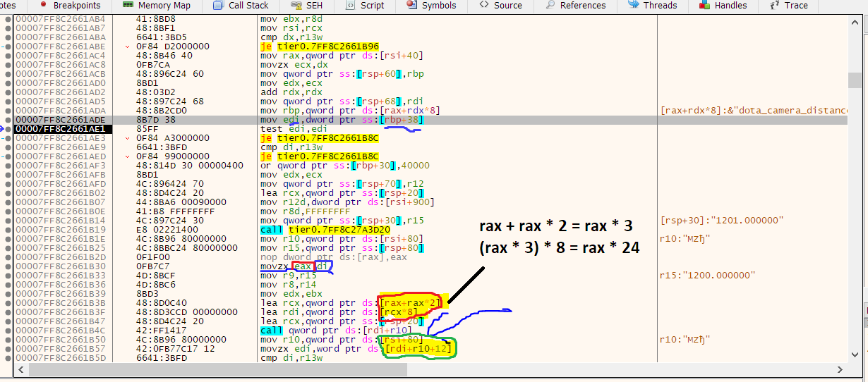Toggle breakpoint dot at address 00007FF8C2661B19

tap(8, 230)
